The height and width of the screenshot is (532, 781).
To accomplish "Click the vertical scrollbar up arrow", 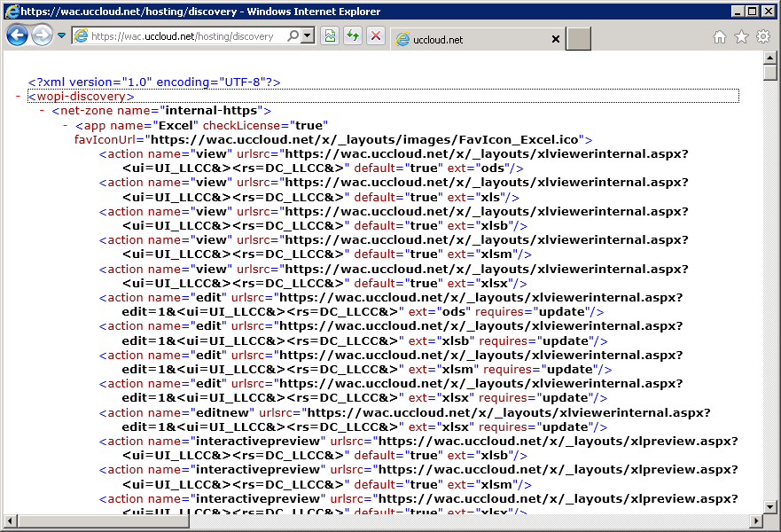I will point(770,58).
